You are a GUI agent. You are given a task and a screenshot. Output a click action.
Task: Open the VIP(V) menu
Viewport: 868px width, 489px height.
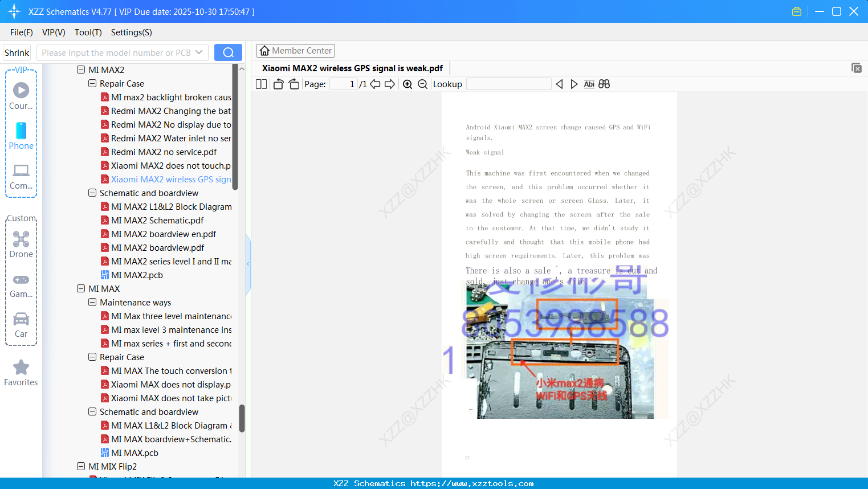[54, 32]
